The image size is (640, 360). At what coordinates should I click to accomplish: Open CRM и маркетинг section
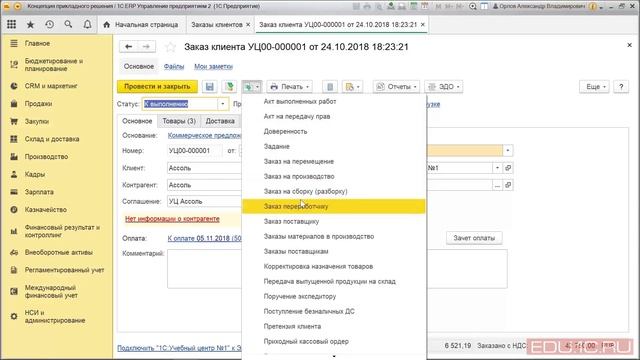tap(56, 86)
